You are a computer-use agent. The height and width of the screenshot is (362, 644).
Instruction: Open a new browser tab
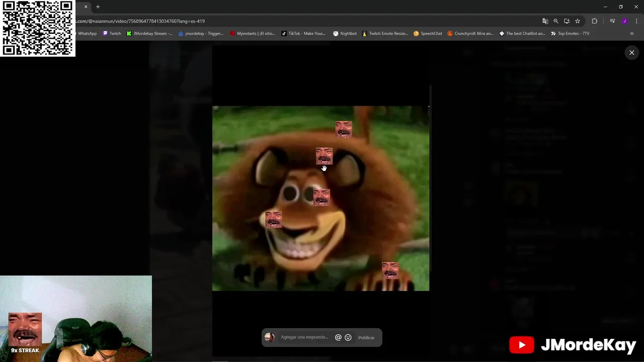(98, 7)
